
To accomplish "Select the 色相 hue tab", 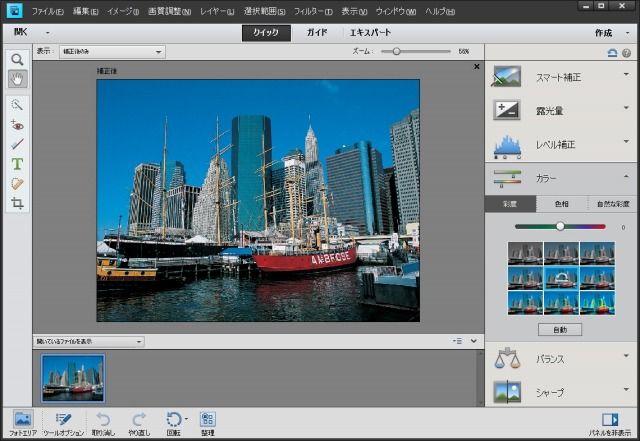I will (x=562, y=204).
